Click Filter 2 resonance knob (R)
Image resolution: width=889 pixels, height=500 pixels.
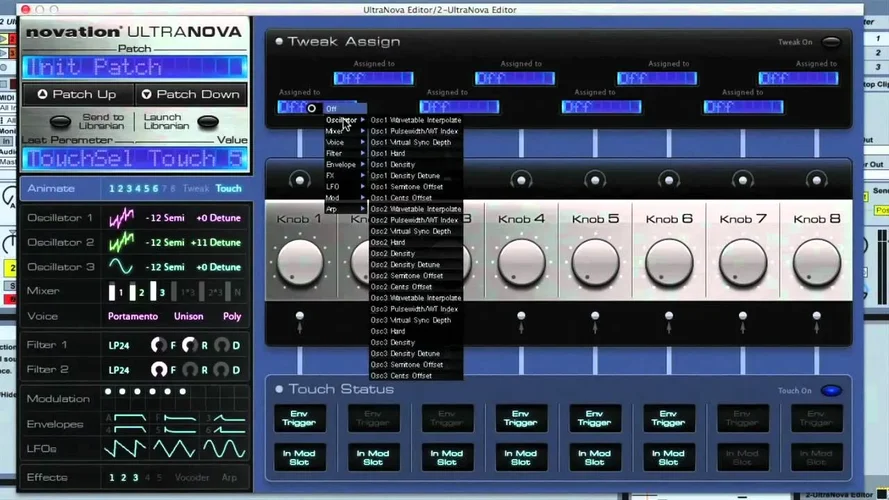point(190,370)
